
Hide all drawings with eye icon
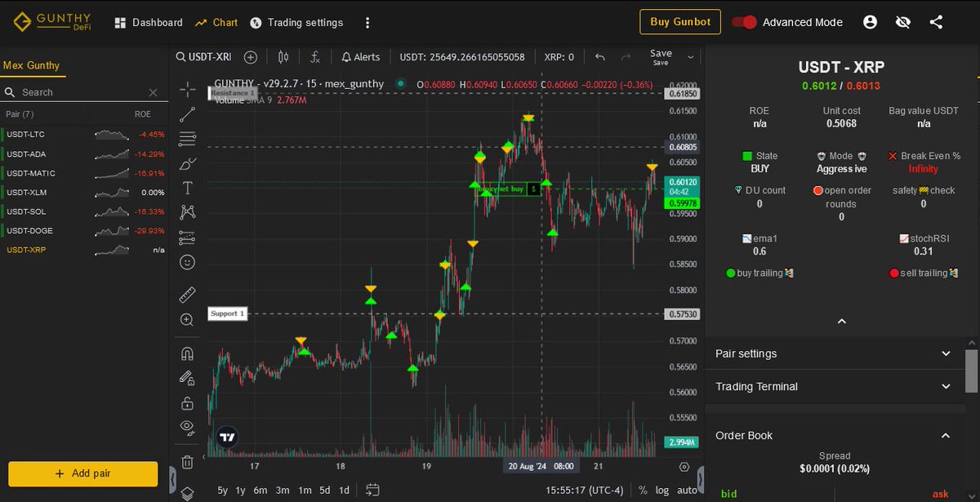[x=187, y=427]
